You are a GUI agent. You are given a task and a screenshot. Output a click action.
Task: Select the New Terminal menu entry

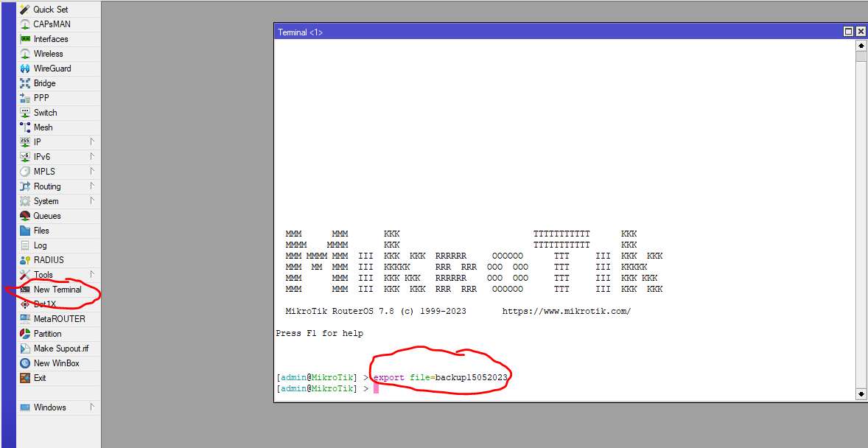(59, 290)
